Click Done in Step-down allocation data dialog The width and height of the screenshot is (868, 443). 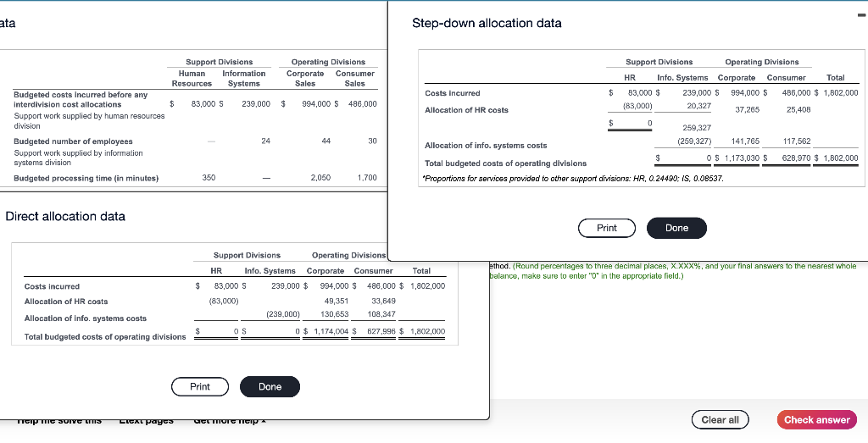point(676,228)
